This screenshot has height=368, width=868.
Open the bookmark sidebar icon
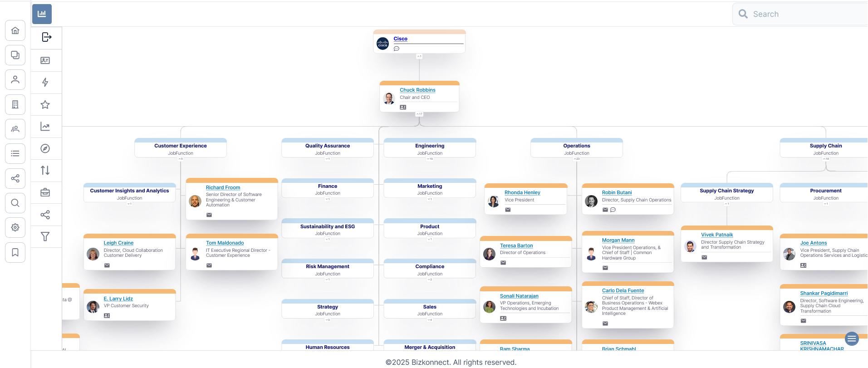coord(15,252)
